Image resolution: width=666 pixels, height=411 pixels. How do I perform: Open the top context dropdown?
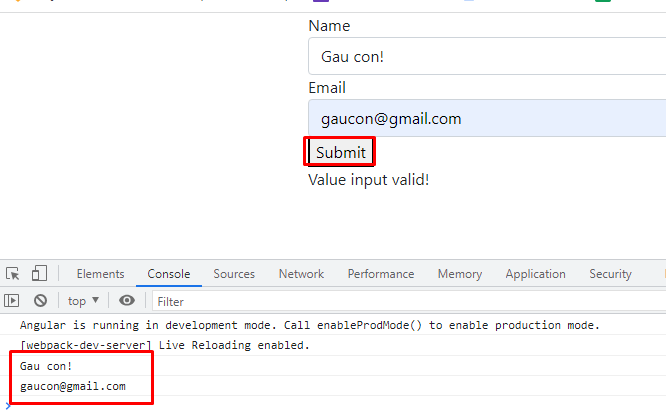click(x=83, y=300)
